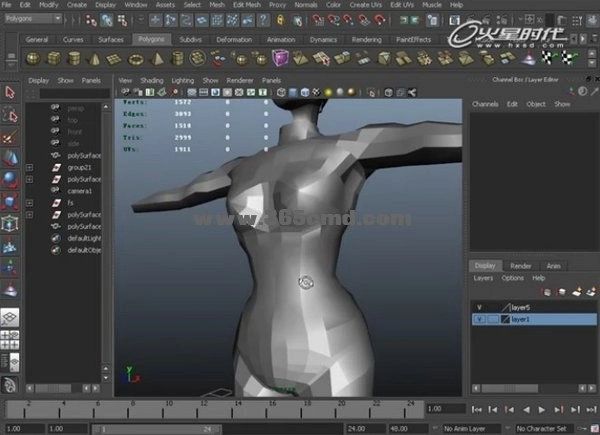Select camera1 in the outliner
This screenshot has height=435, width=600.
79,190
